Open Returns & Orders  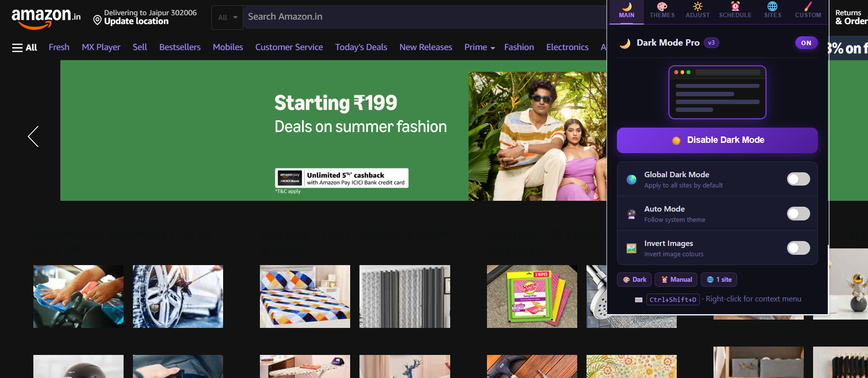coord(851,17)
